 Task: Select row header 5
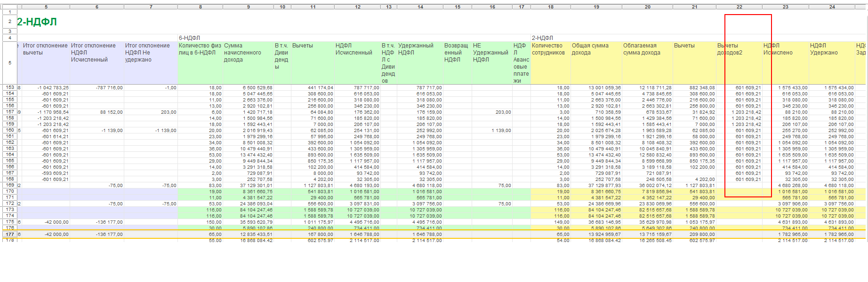(x=10, y=63)
